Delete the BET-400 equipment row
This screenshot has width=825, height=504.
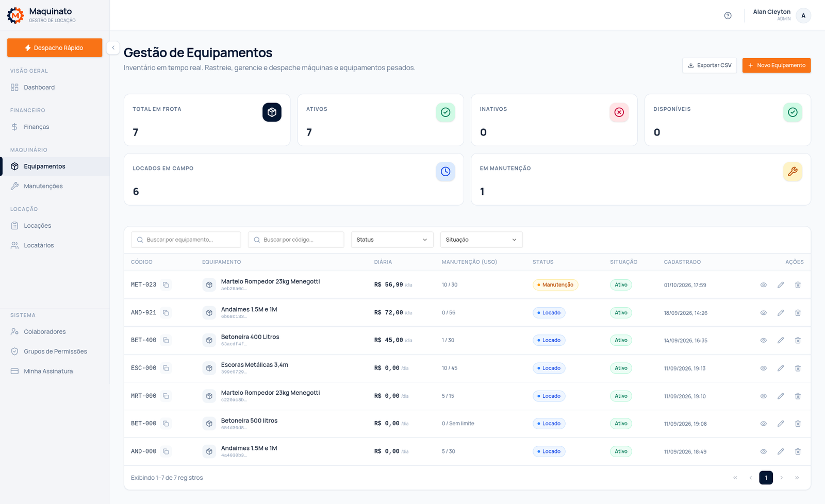click(798, 340)
